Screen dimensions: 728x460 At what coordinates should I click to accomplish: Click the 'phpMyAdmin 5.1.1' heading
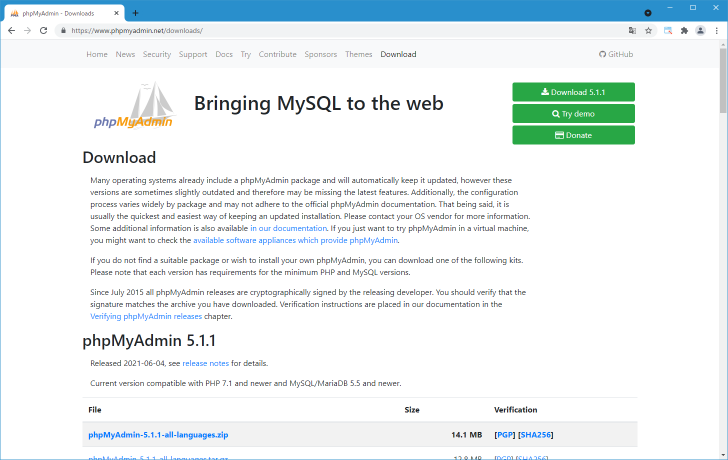coord(149,341)
